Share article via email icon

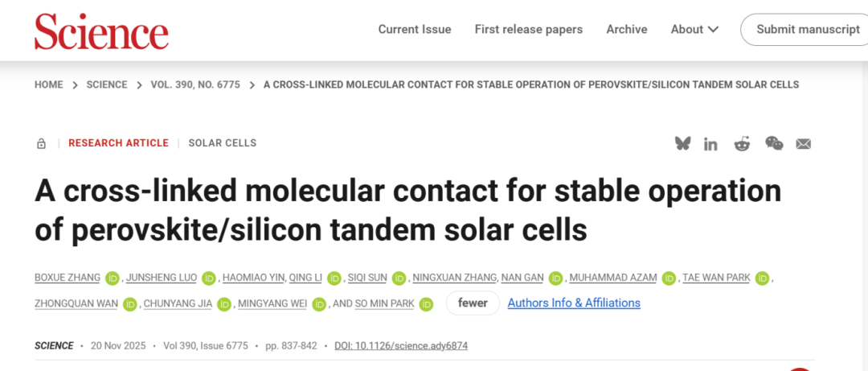tap(804, 143)
